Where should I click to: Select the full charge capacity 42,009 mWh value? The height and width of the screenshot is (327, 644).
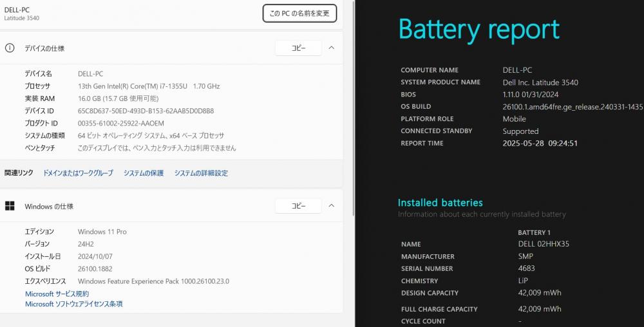point(540,309)
